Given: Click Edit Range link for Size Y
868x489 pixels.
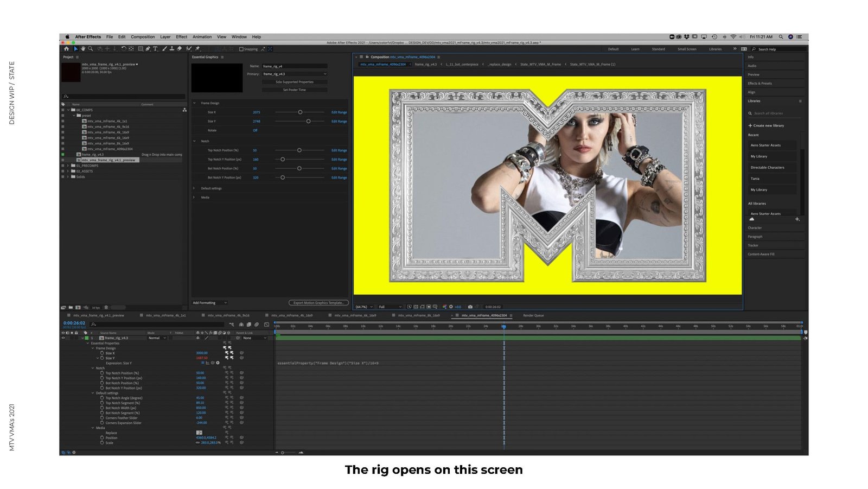Looking at the screenshot, I should [339, 122].
